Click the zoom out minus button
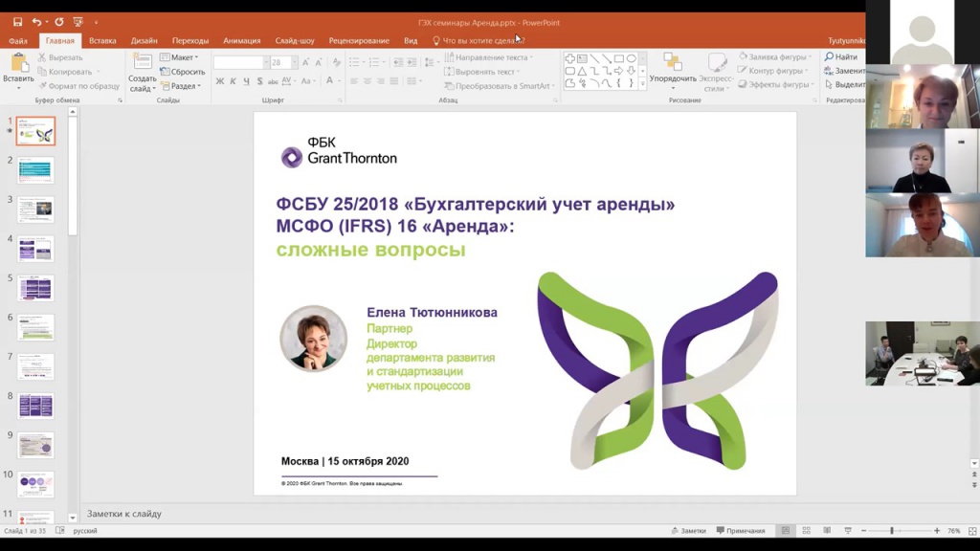The width and height of the screenshot is (980, 551). [x=864, y=530]
